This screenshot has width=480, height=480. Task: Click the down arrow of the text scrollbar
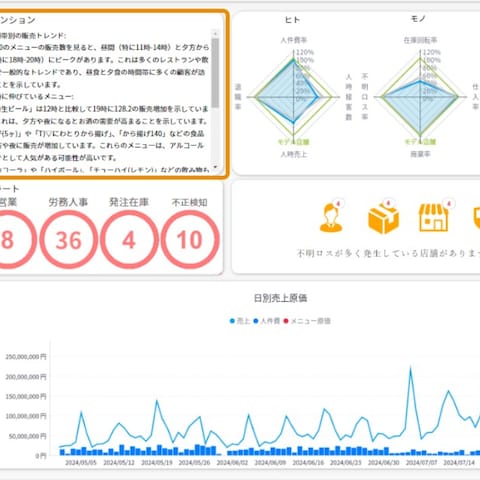pos(215,167)
